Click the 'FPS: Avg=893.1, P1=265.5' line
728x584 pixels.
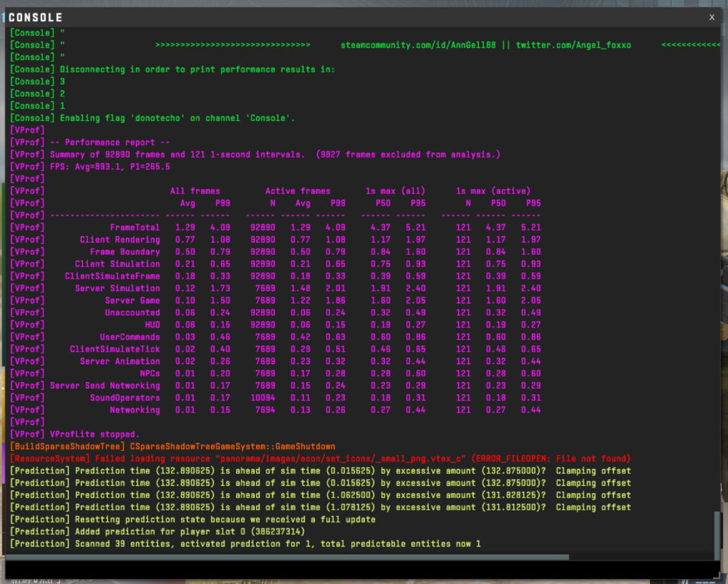pyautogui.click(x=90, y=166)
